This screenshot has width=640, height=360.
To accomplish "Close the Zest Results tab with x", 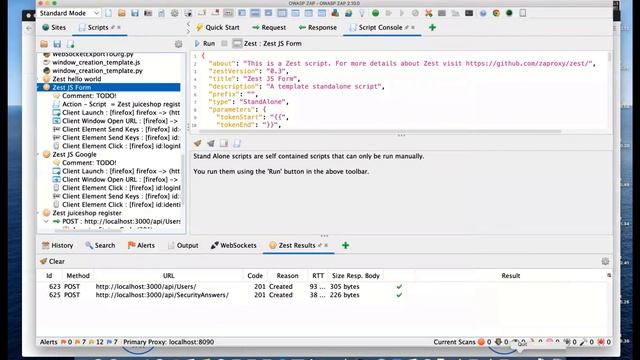I will click(x=326, y=245).
